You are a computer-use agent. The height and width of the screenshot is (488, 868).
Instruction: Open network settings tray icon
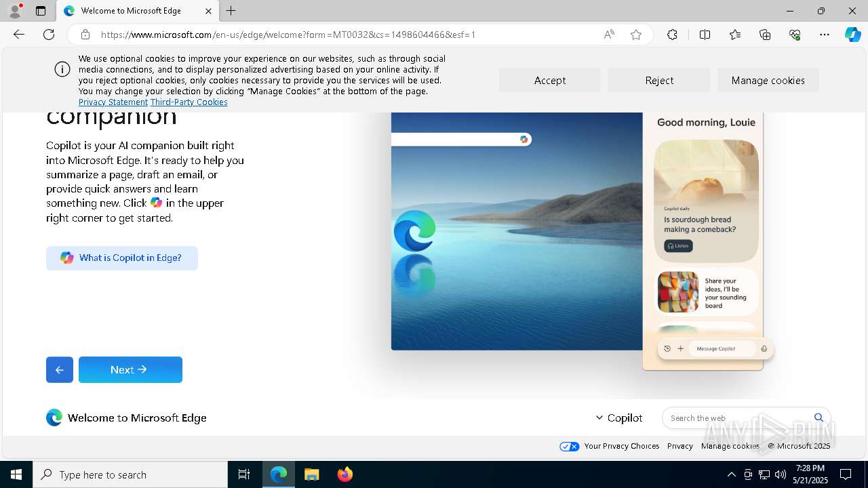pyautogui.click(x=764, y=474)
